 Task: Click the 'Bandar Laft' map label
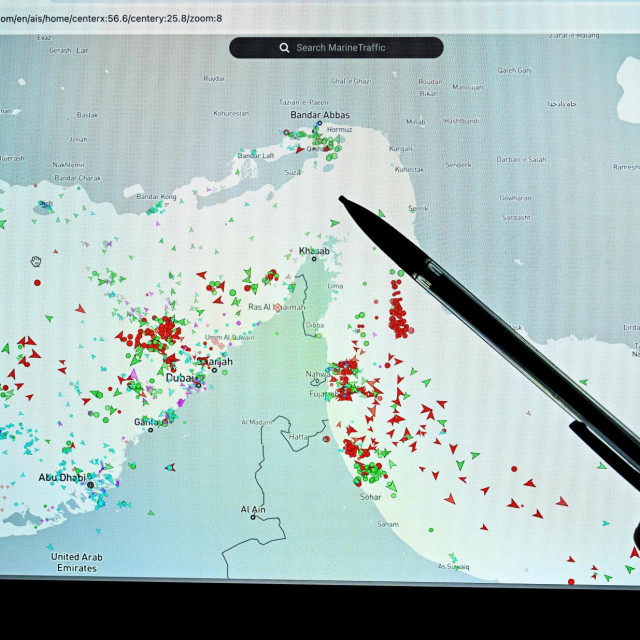point(256,156)
